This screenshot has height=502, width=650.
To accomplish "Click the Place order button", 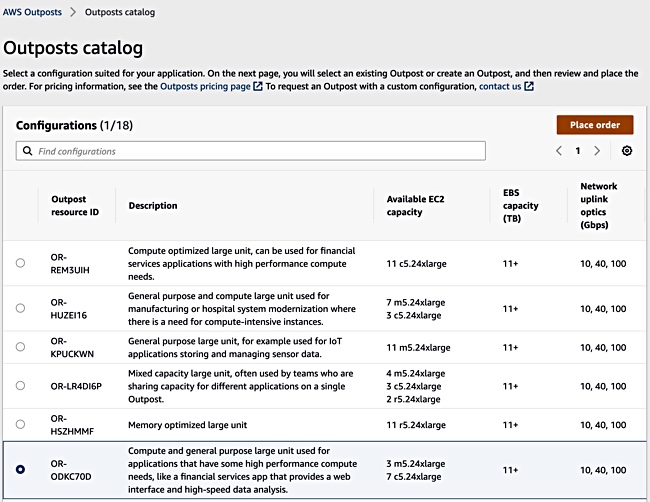I will coord(595,125).
